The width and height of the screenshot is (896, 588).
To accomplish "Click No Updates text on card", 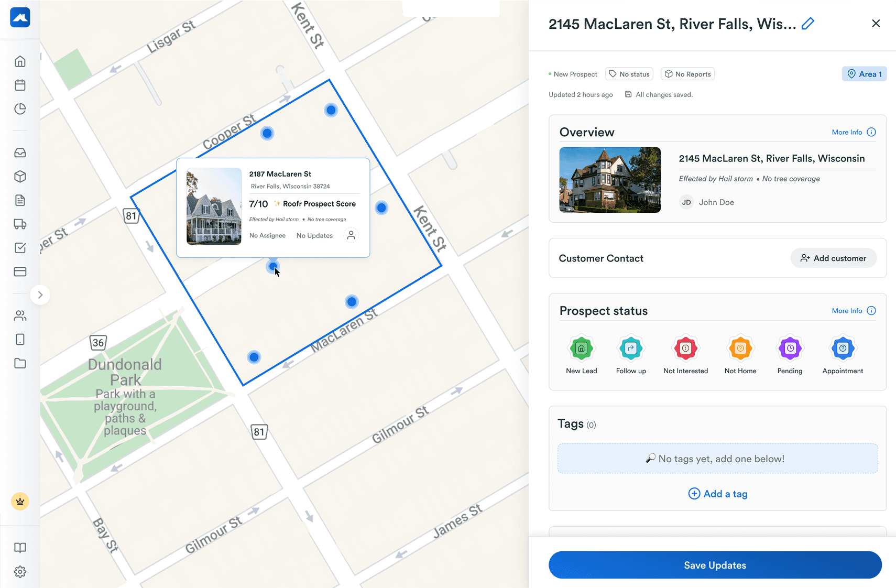I will point(314,236).
